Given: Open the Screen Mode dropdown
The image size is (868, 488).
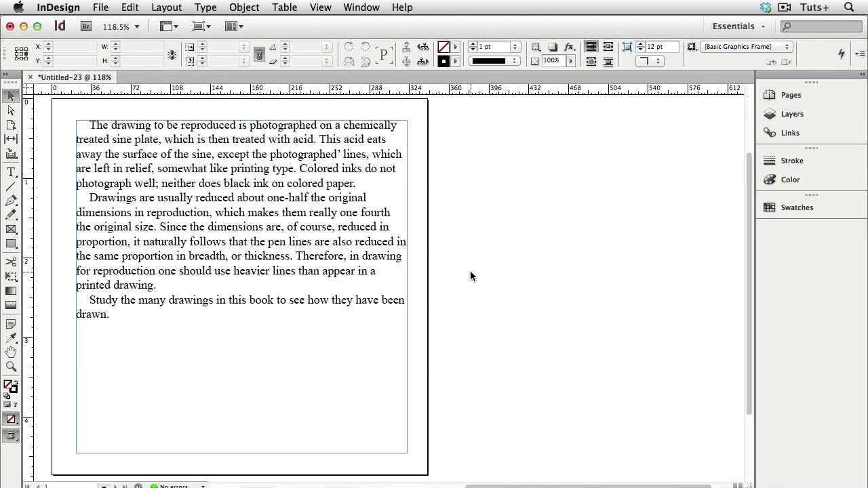Looking at the screenshot, I should tap(201, 26).
